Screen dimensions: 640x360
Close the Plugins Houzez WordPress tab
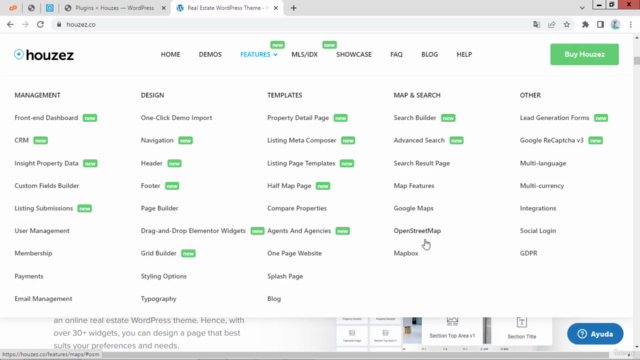tap(164, 8)
